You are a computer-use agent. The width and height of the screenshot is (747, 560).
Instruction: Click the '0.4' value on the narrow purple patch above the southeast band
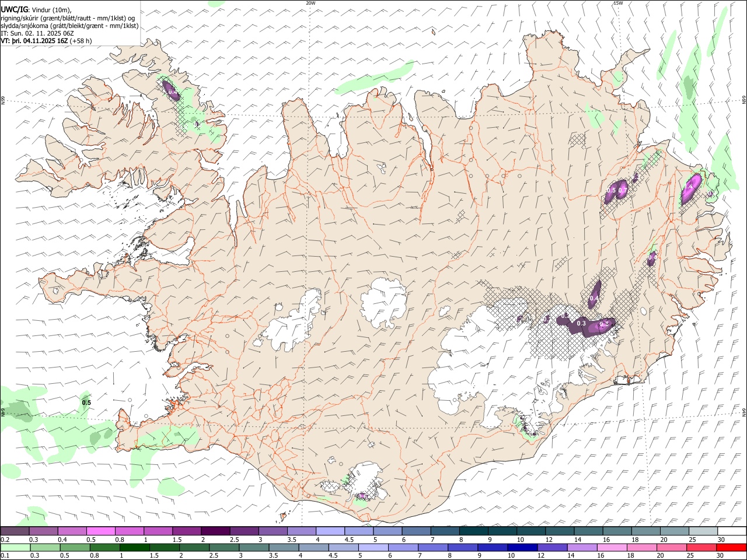(x=594, y=298)
